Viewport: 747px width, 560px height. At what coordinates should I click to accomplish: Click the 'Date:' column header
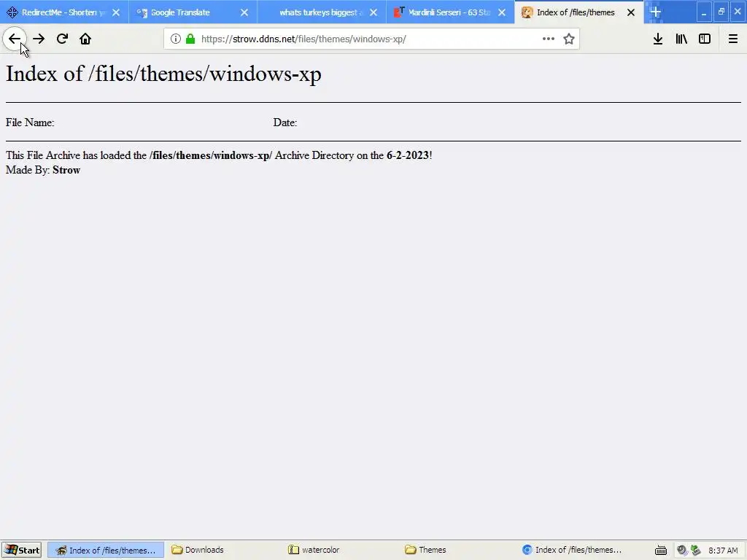285,122
